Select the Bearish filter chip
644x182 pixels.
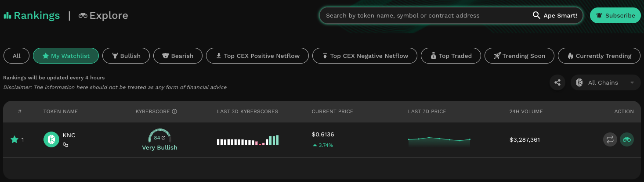click(178, 56)
